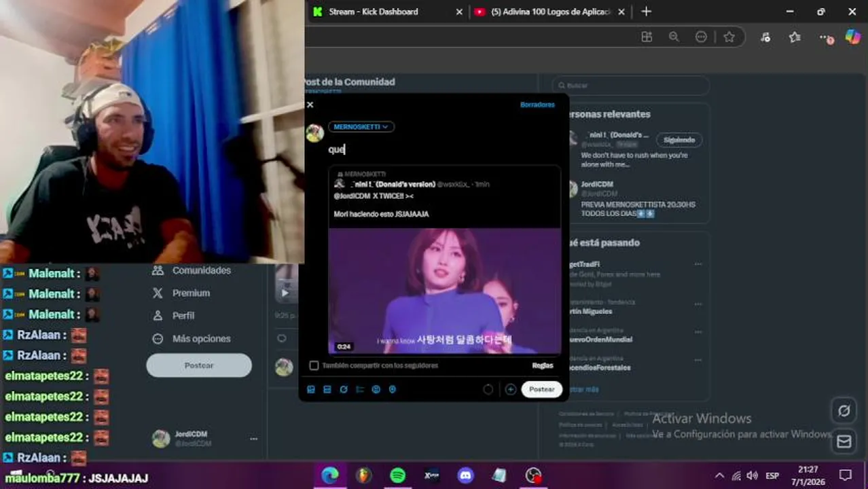868x489 pixels.
Task: Check También compartir con los seguidores
Action: click(x=314, y=365)
